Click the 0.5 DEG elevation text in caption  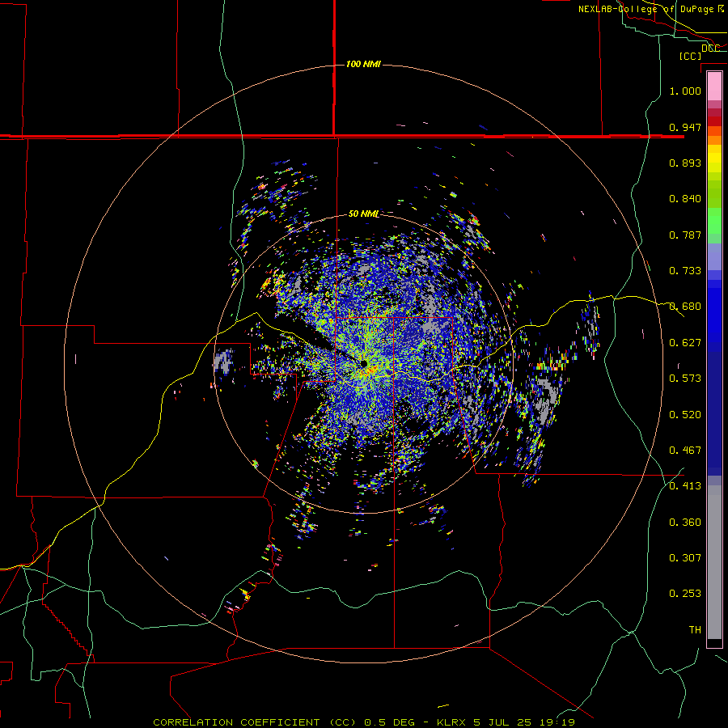(391, 722)
